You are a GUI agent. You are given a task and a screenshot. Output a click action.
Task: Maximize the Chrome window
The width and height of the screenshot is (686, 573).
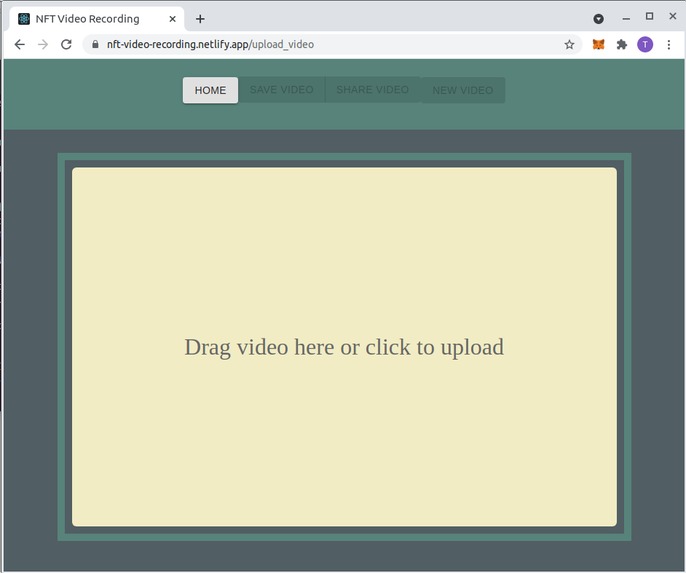pyautogui.click(x=649, y=17)
